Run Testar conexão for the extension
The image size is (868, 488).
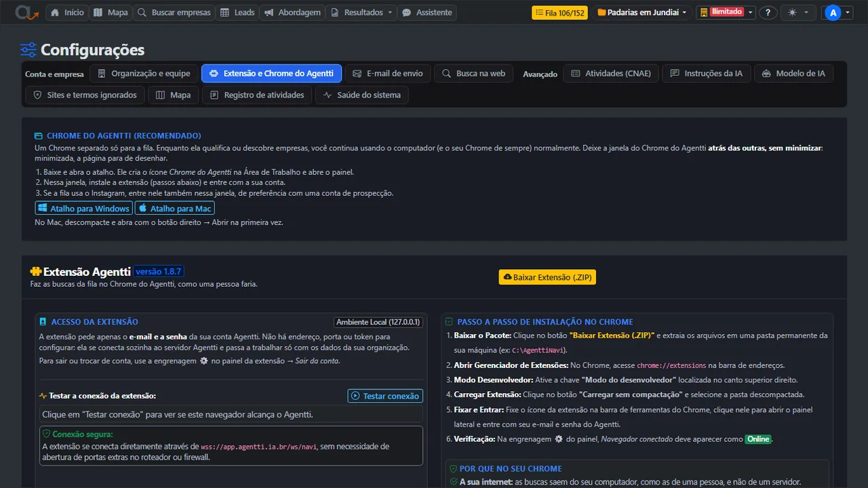pyautogui.click(x=385, y=396)
